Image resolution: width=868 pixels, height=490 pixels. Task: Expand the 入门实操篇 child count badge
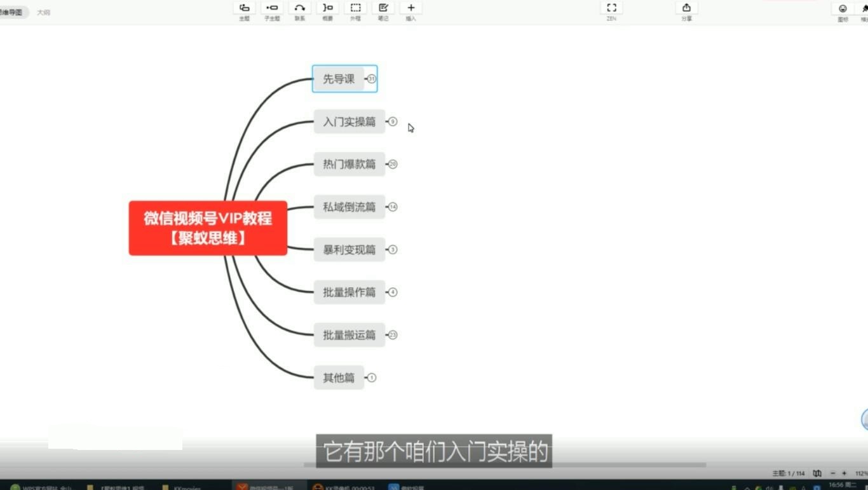point(393,121)
